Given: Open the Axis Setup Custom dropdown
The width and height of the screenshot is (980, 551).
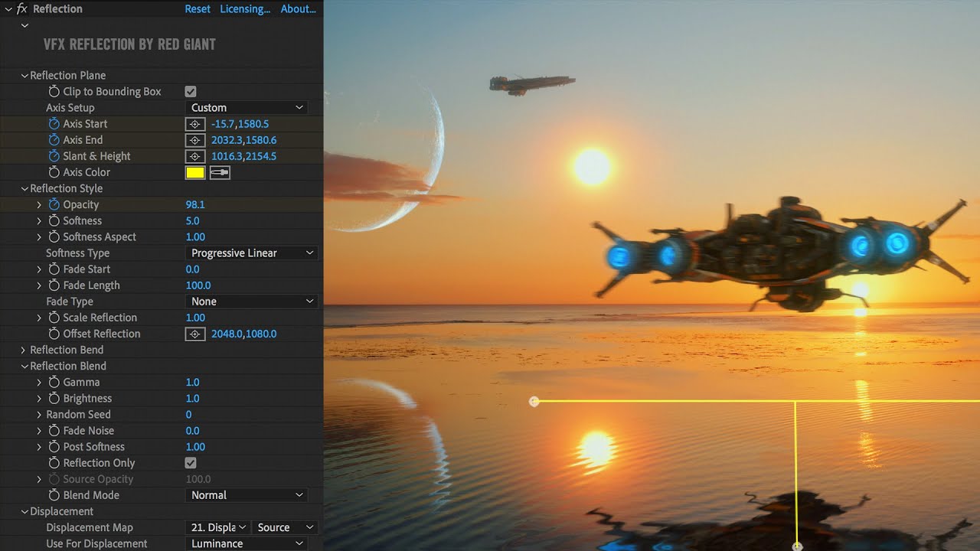Looking at the screenshot, I should pos(247,108).
